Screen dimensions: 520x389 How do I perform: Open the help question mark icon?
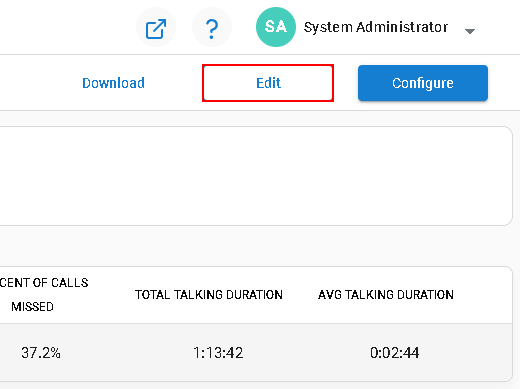coord(212,27)
